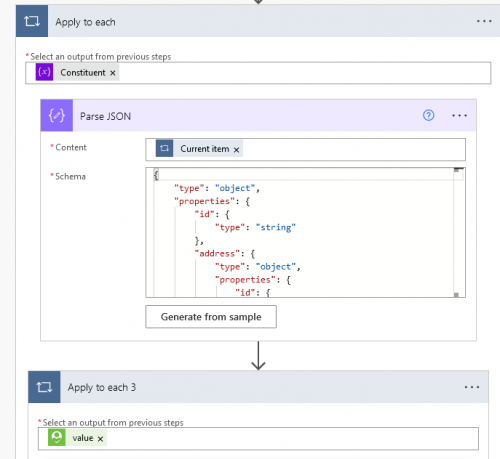Open the Apply to each 3 ellipsis menu
This screenshot has height=459, width=500.
tap(472, 387)
